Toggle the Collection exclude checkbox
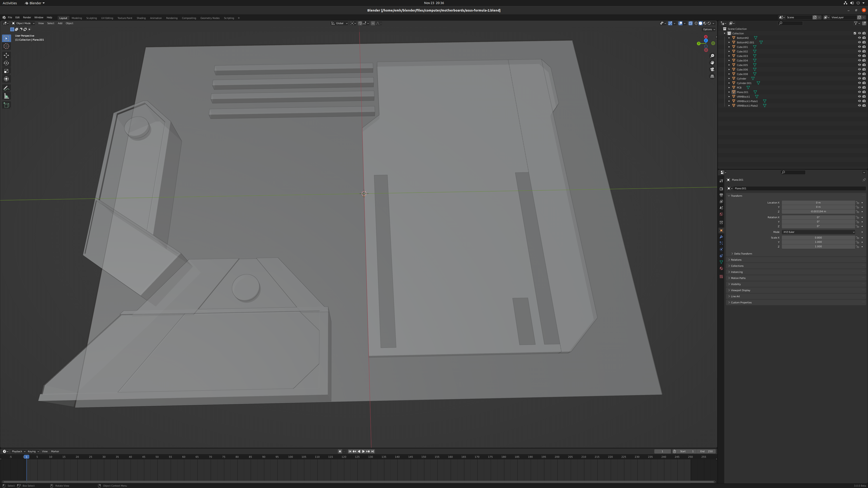 click(x=854, y=33)
